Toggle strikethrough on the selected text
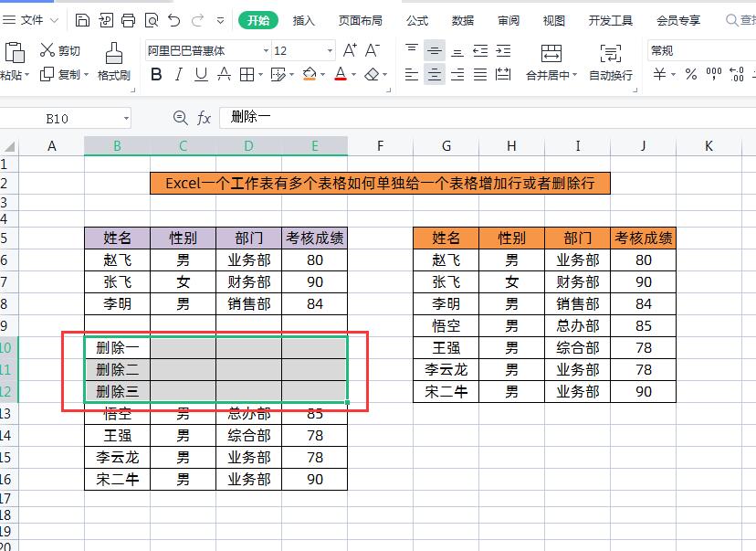The height and width of the screenshot is (551, 756). [x=224, y=74]
